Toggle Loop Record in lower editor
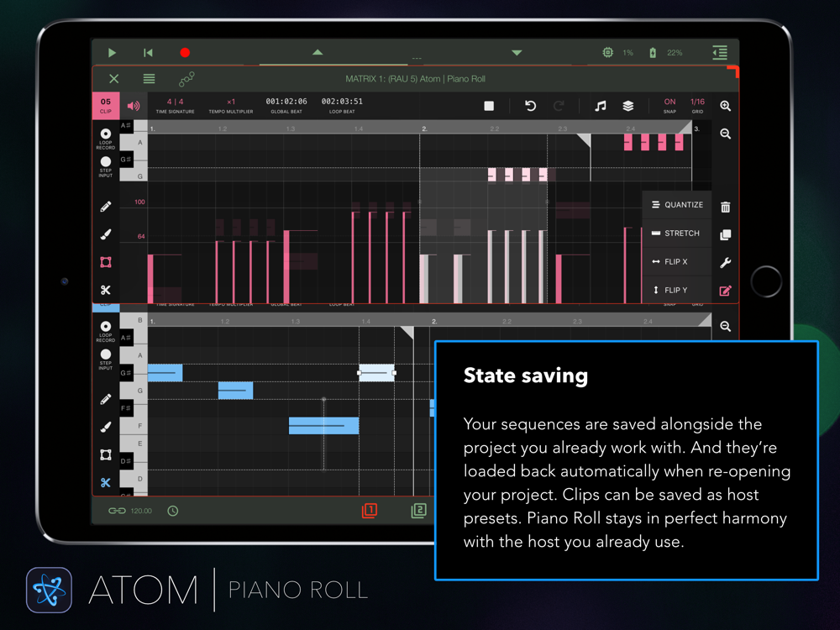This screenshot has width=840, height=630. point(106,331)
